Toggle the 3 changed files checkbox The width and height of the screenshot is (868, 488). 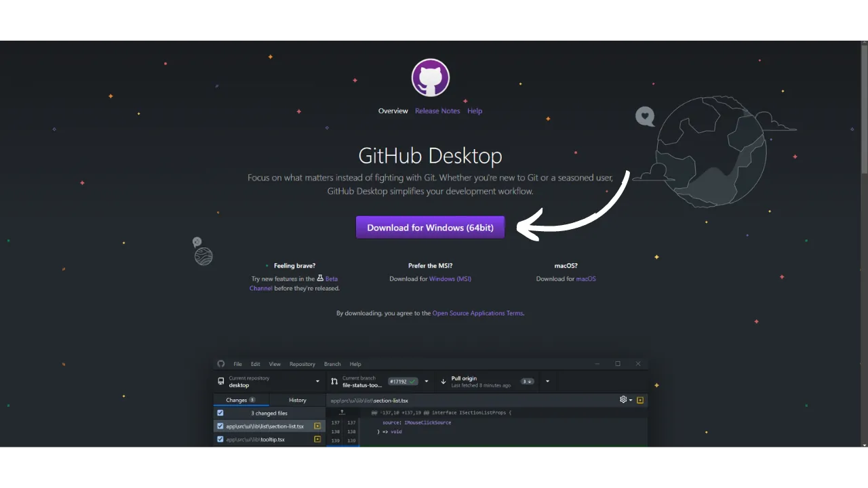(220, 413)
